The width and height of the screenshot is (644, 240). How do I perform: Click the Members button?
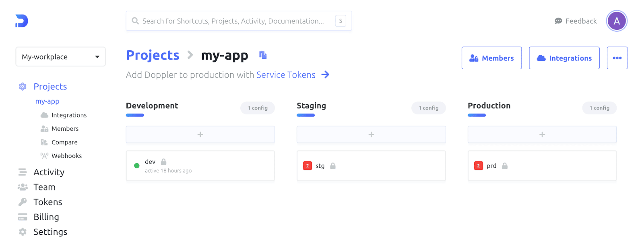point(491,58)
